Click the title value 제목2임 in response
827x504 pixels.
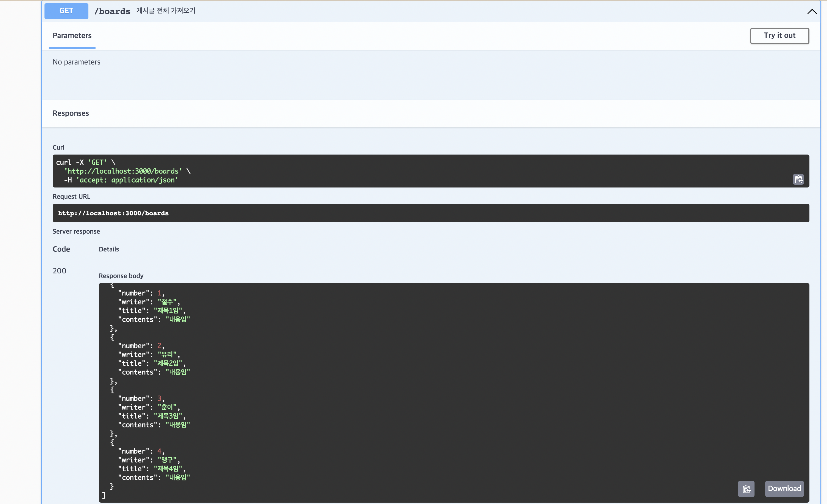(x=168, y=363)
